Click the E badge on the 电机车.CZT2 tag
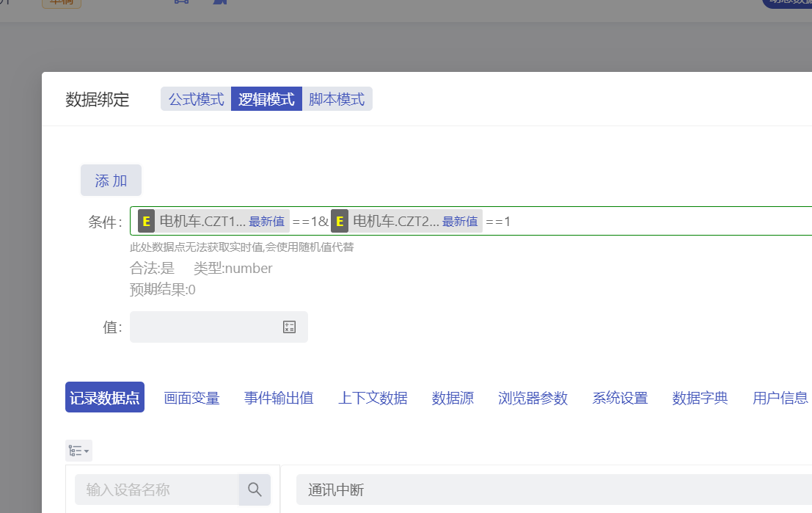 (340, 221)
